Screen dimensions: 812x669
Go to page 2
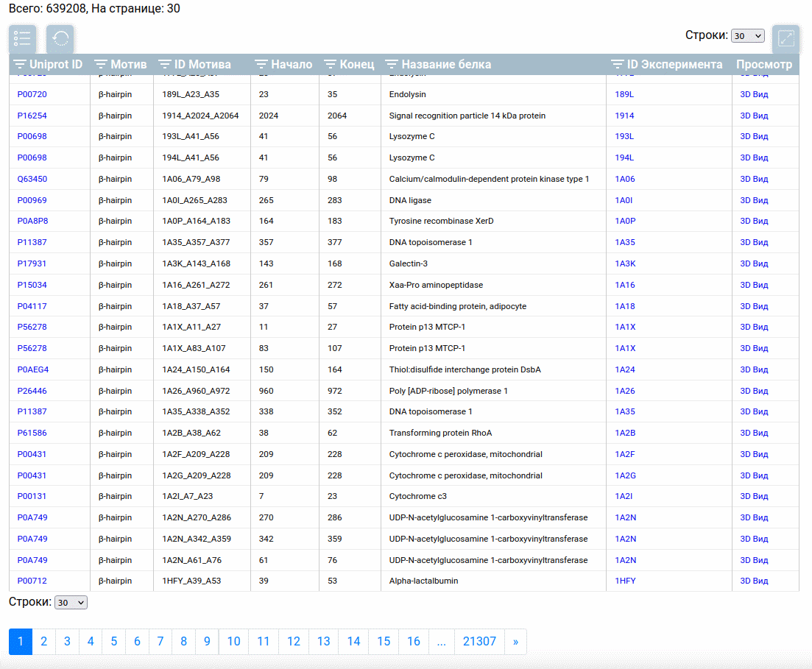(x=44, y=642)
